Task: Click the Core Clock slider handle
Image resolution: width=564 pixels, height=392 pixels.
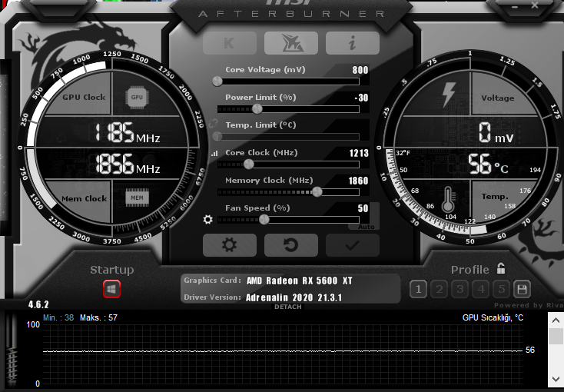Action: coord(248,164)
